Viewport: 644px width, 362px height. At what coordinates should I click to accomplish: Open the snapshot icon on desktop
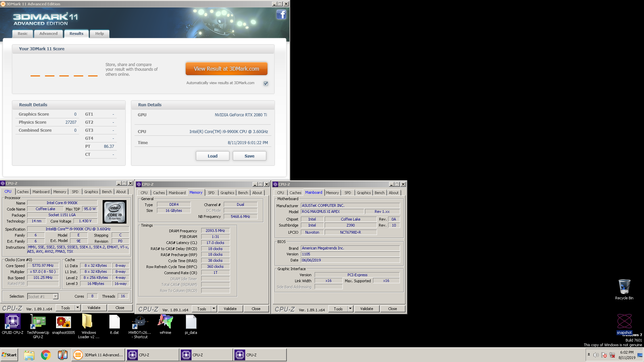point(624,324)
